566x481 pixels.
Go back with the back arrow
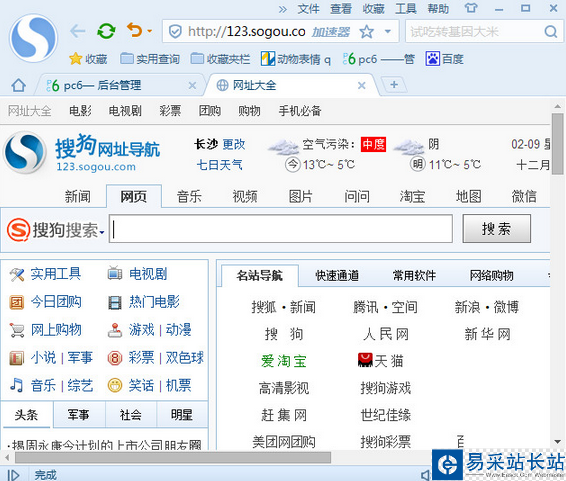tap(78, 31)
